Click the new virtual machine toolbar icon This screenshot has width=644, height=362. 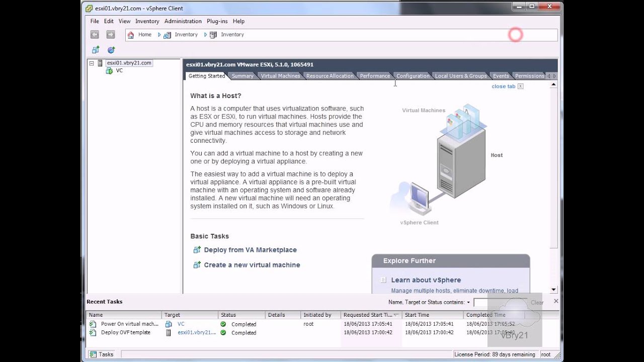96,50
